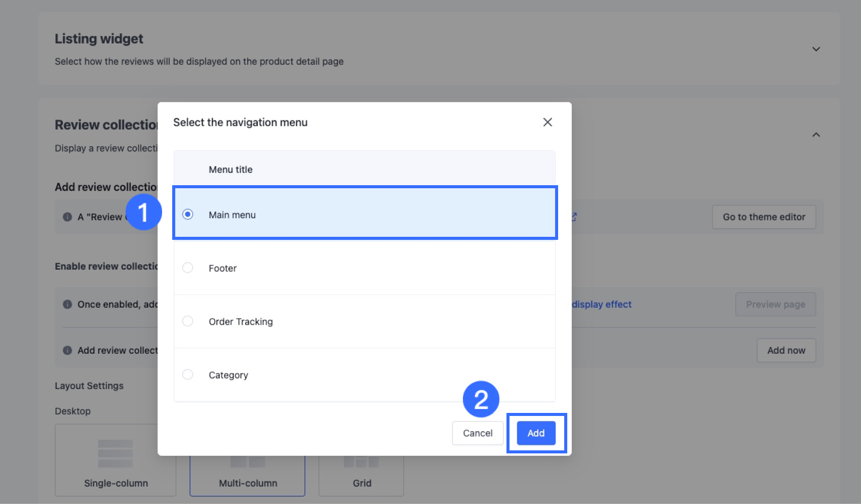Viewport: 861px width, 504px height.
Task: Click info icon beside "Add review collect"
Action: click(67, 350)
